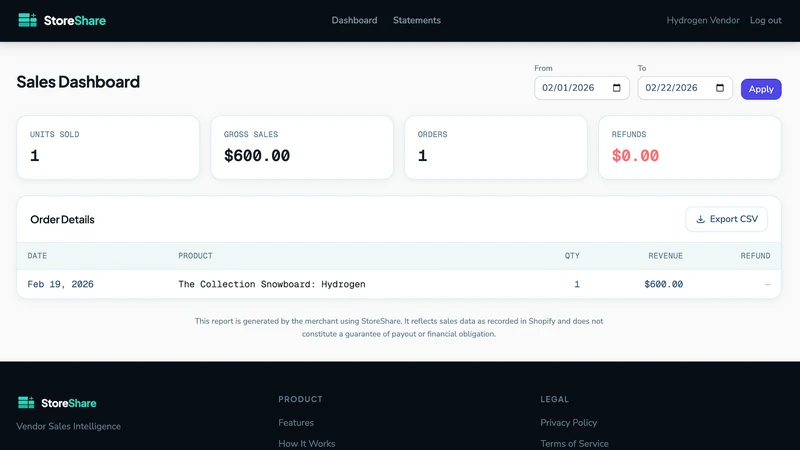The height and width of the screenshot is (450, 800).
Task: Apply the selected date range
Action: pos(761,89)
